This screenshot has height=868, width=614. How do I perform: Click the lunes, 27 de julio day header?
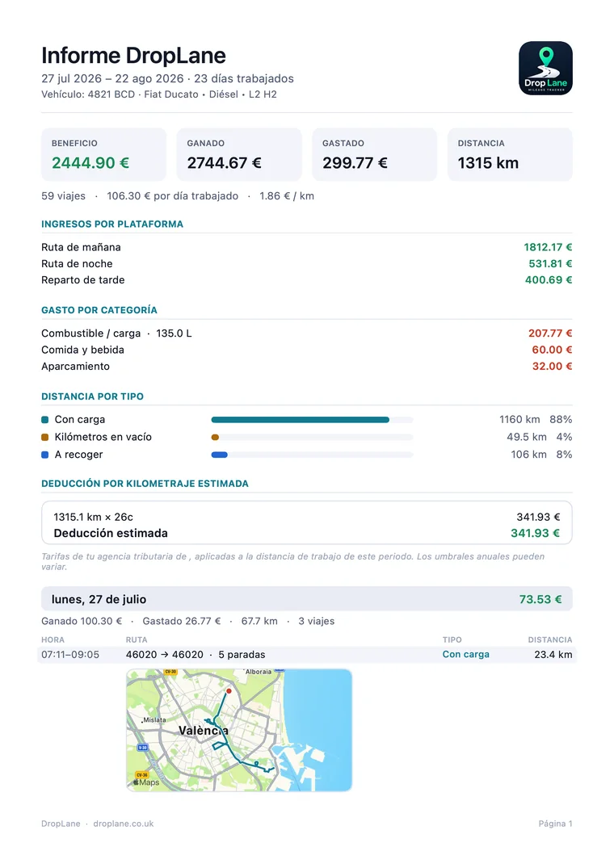pyautogui.click(x=307, y=599)
